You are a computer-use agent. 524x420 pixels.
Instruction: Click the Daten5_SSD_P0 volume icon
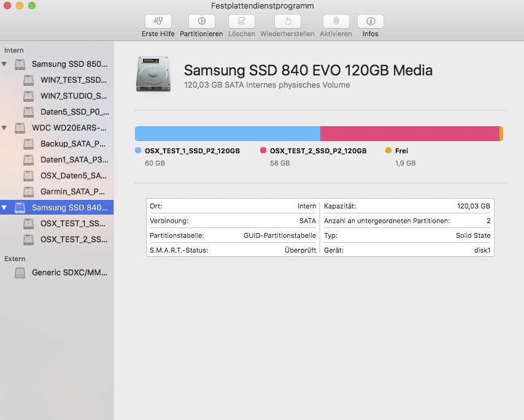tap(29, 112)
